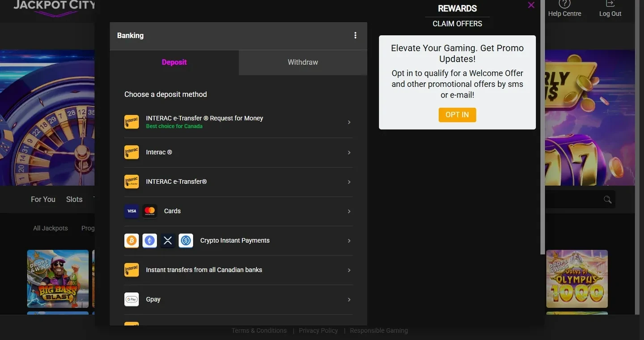
Task: Select the Cards deposit method label
Action: tap(172, 211)
